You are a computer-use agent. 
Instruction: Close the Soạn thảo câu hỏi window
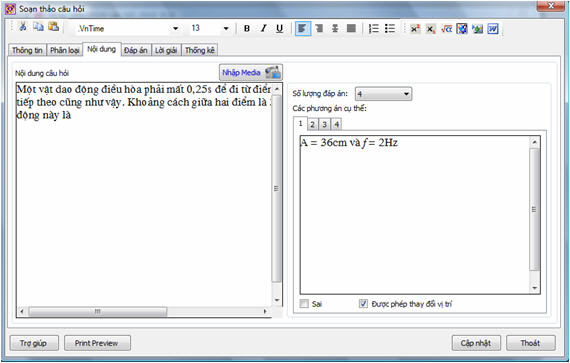tap(550, 6)
